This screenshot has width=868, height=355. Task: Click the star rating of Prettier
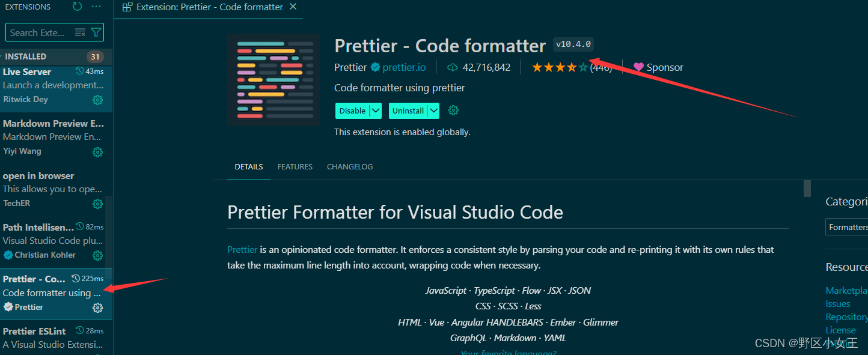click(560, 67)
